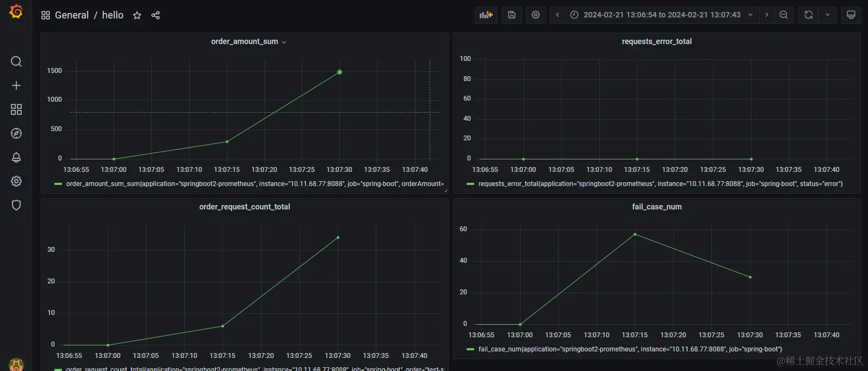Grab order_amount_sum panel resize handle corner
The width and height of the screenshot is (868, 371).
click(x=445, y=191)
